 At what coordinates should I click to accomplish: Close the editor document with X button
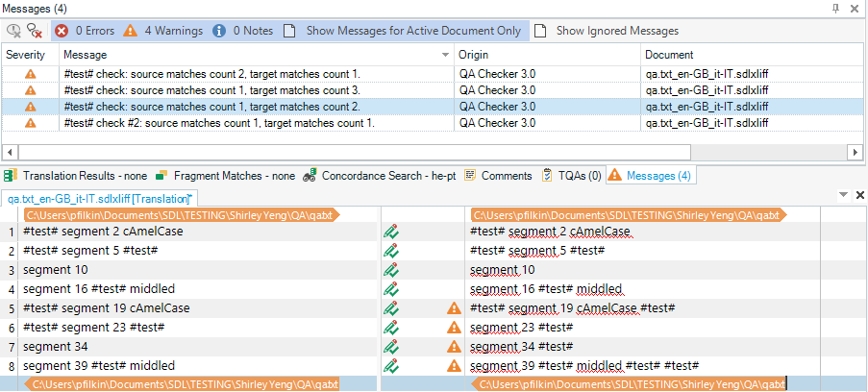[860, 195]
